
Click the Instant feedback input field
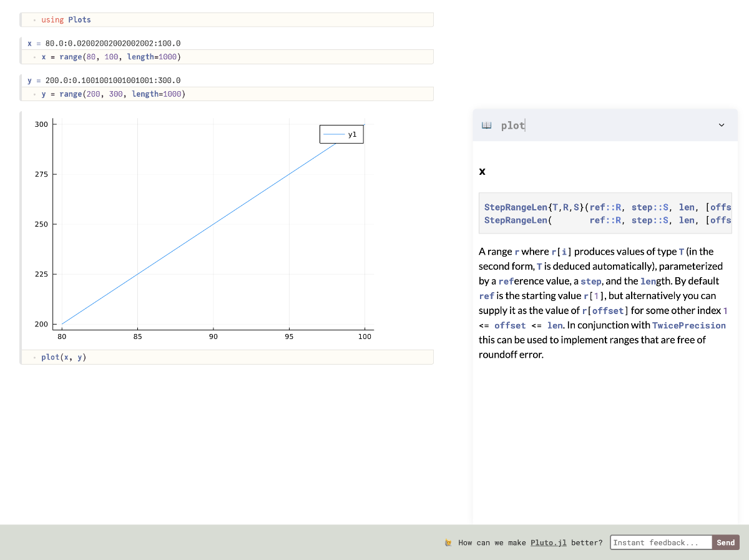(661, 543)
